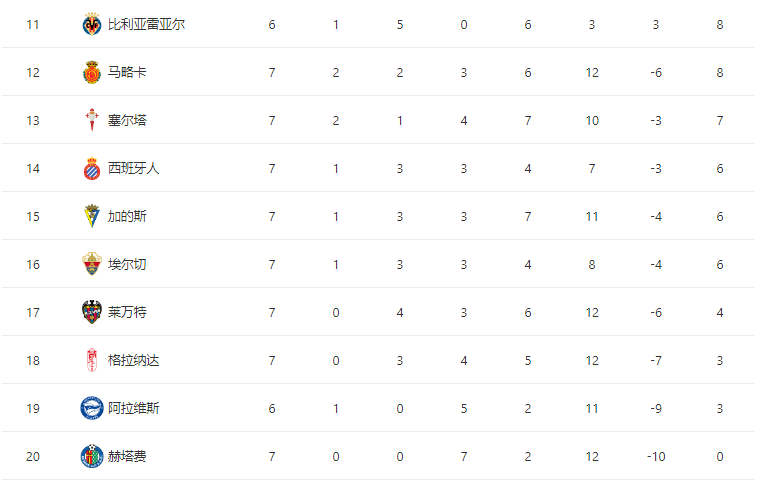Open the 西班牙人 team name link
This screenshot has height=481, width=757.
point(134,169)
